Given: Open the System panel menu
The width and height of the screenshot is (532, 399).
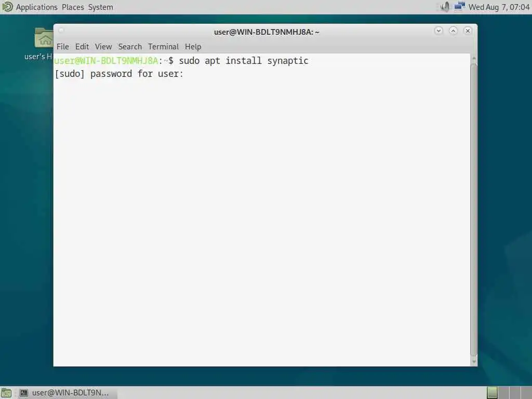Looking at the screenshot, I should coord(101,7).
